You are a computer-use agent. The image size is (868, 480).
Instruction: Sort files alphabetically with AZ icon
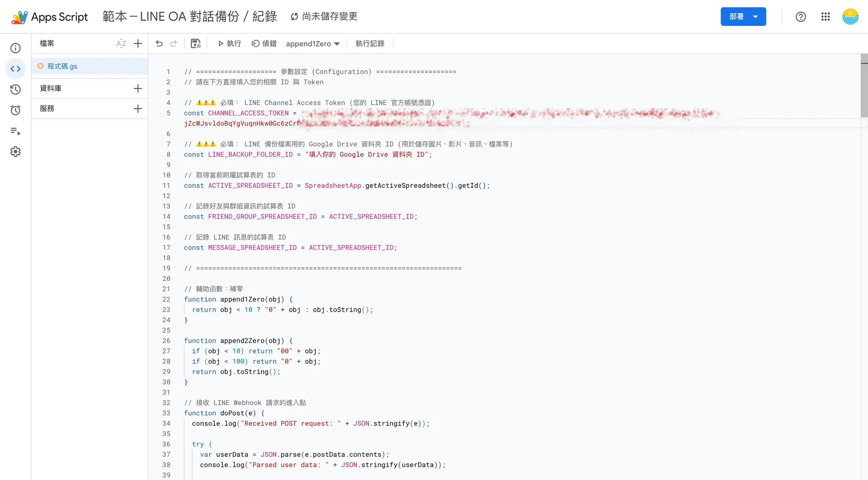[x=121, y=43]
